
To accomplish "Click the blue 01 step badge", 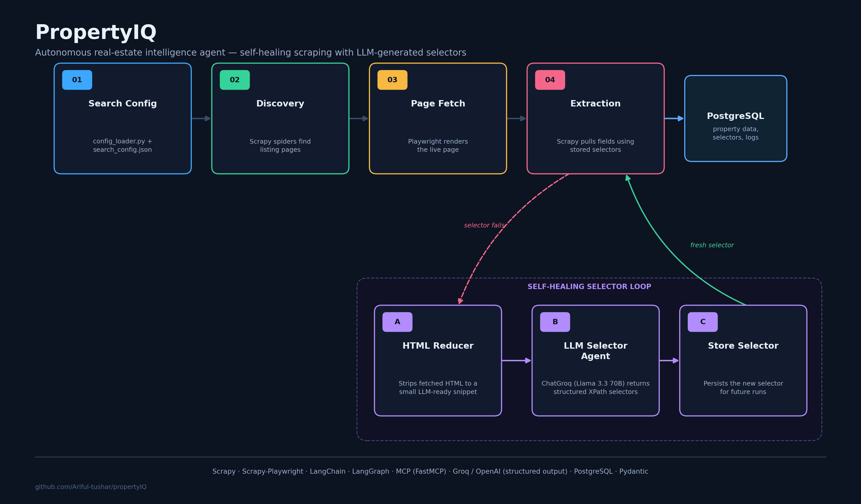I will click(77, 80).
